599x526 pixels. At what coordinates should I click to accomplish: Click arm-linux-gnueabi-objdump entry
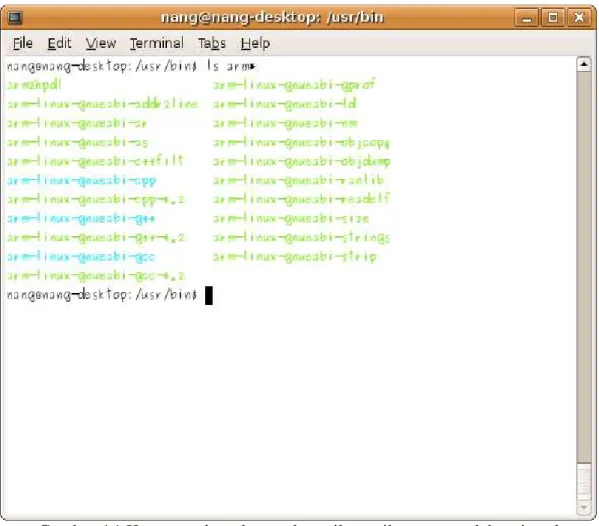(x=301, y=162)
